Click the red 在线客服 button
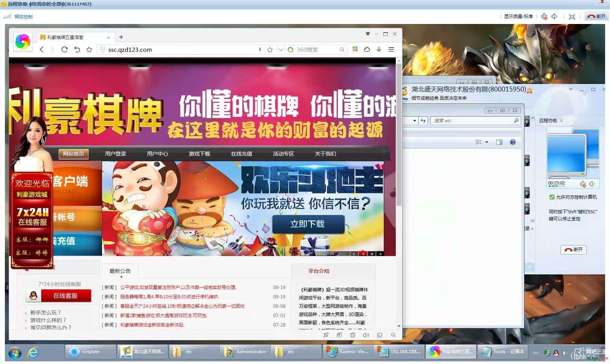This screenshot has width=610, height=364. click(59, 296)
